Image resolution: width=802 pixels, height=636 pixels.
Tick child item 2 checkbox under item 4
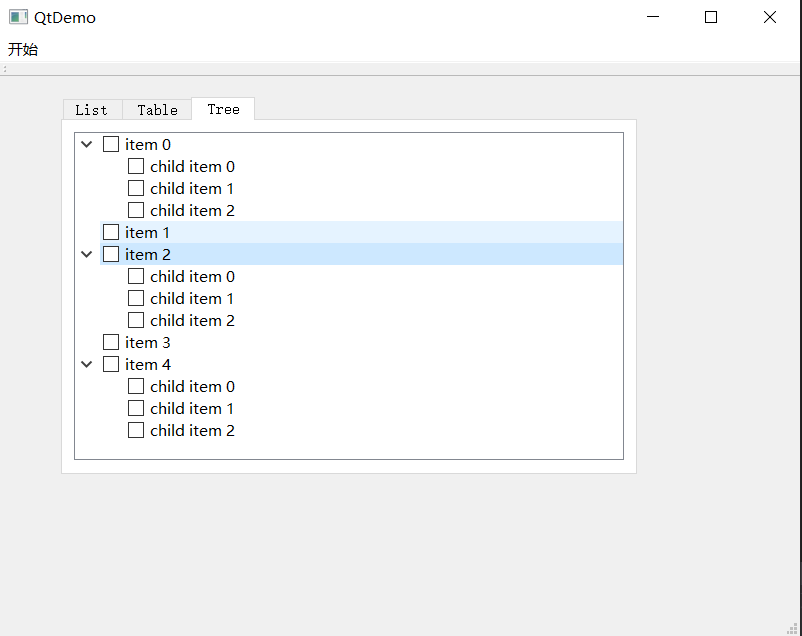tap(136, 431)
